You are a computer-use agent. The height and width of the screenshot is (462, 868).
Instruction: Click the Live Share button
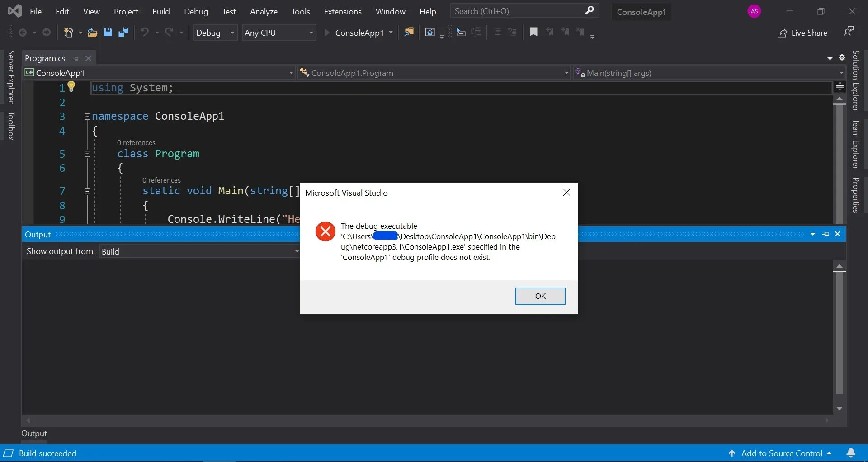tap(802, 33)
